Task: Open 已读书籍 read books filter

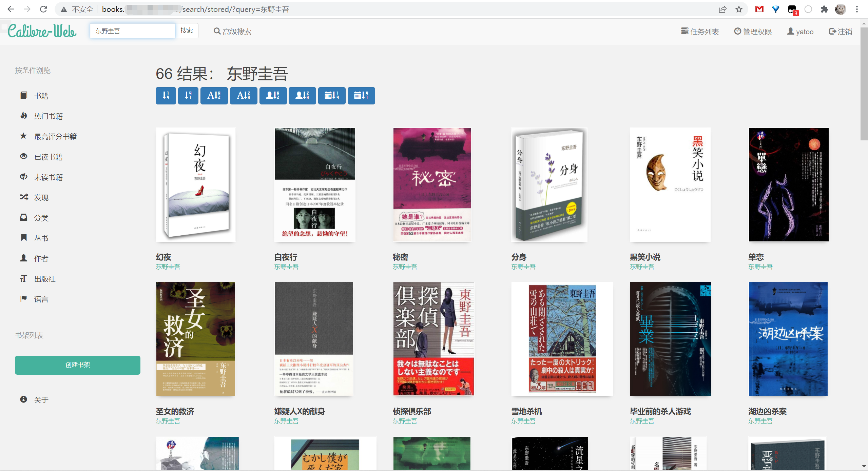Action: tap(48, 157)
